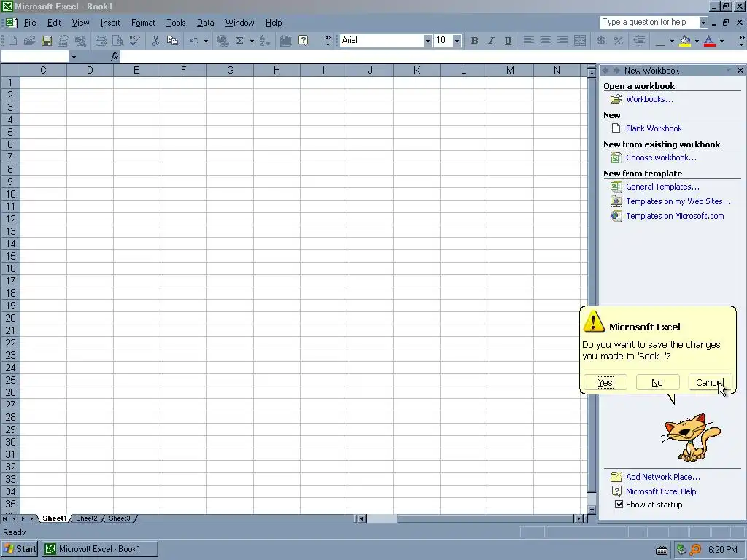Click Yes in the save changes prompt
This screenshot has width=747, height=560.
pos(605,382)
